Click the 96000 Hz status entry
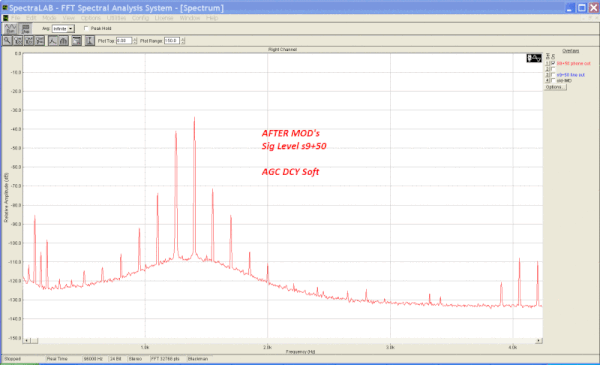The height and width of the screenshot is (365, 600). click(93, 359)
